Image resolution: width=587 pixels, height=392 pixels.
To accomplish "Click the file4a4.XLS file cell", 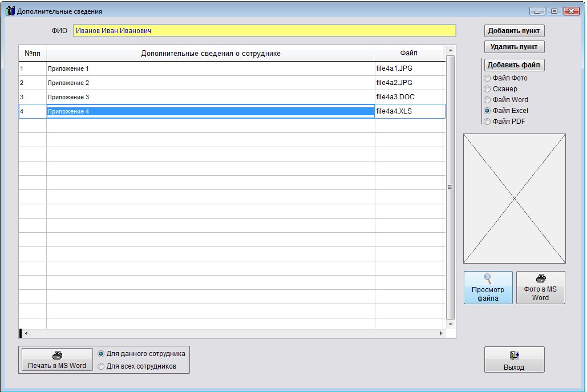I will 409,112.
